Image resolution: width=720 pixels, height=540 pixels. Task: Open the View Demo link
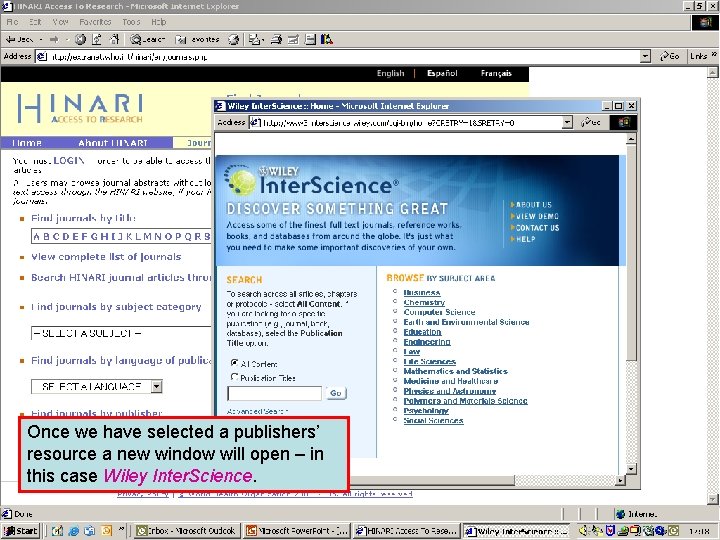[537, 216]
